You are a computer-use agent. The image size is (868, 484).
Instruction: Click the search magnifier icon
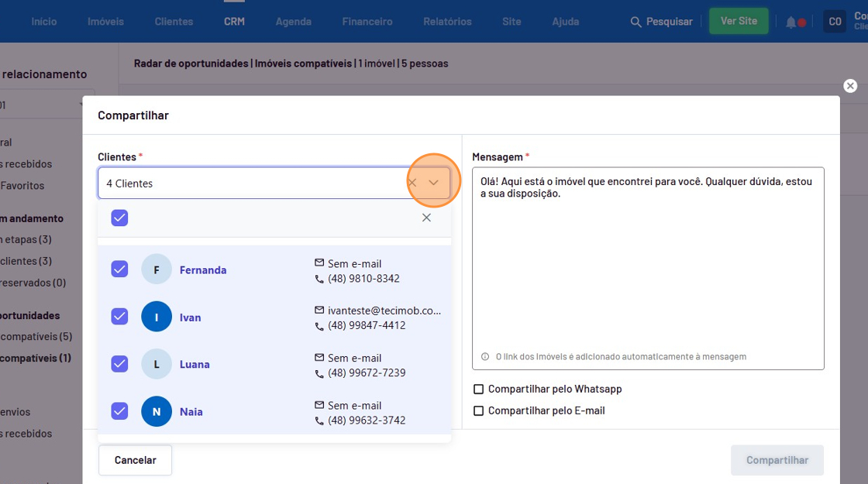click(x=636, y=22)
